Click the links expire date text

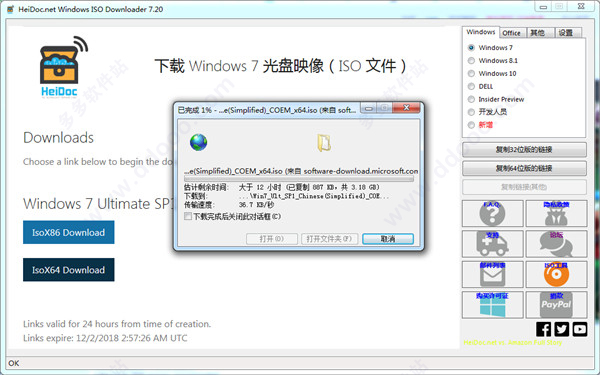coord(105,338)
